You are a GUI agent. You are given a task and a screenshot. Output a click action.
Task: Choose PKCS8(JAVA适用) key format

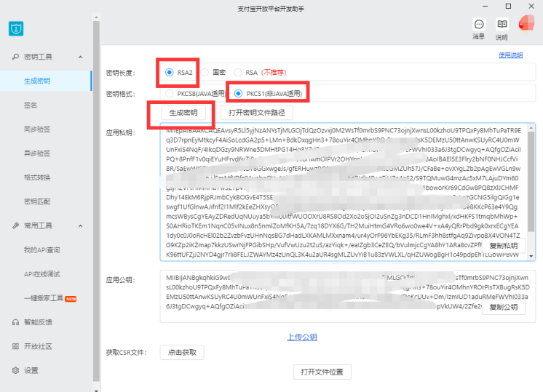pyautogui.click(x=170, y=93)
